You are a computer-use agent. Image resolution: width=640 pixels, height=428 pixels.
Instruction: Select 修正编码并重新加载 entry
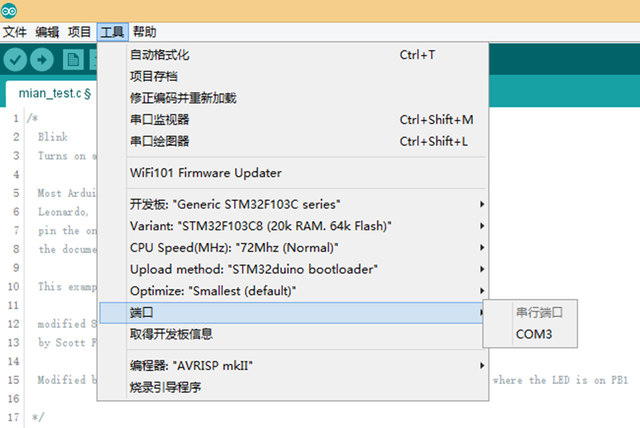(x=293, y=98)
